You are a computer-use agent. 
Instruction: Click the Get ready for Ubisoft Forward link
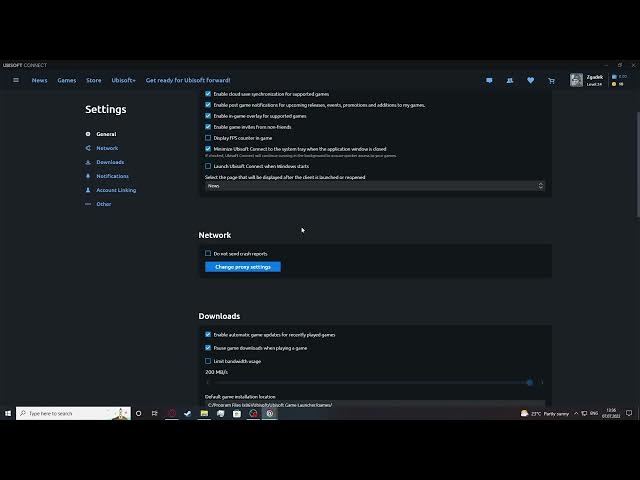188,80
